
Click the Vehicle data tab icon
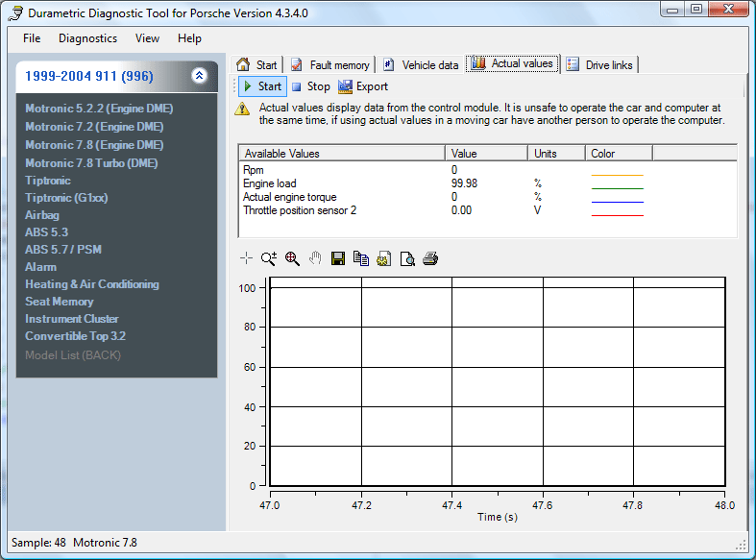[389, 64]
